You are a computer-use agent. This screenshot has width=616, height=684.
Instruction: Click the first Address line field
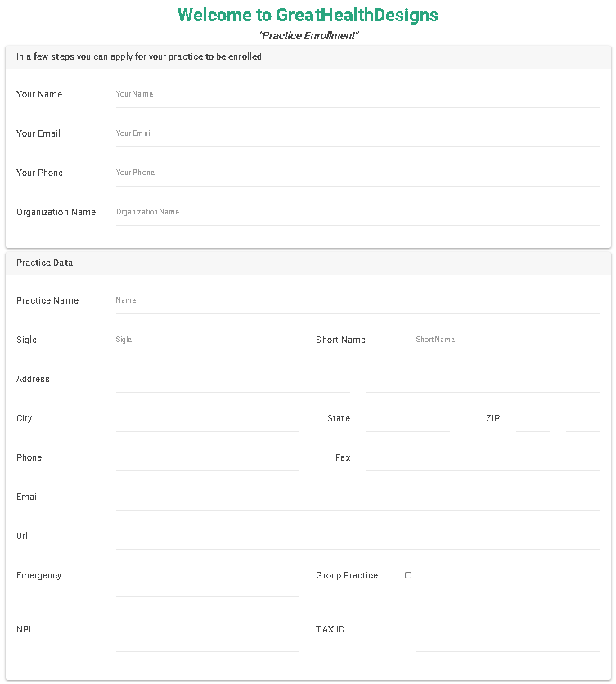pyautogui.click(x=232, y=380)
